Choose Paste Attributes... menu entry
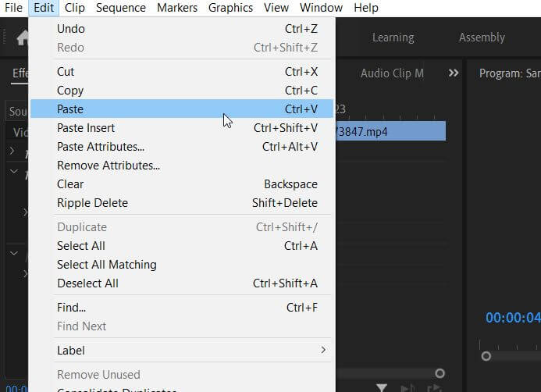The height and width of the screenshot is (392, 541). 101,147
